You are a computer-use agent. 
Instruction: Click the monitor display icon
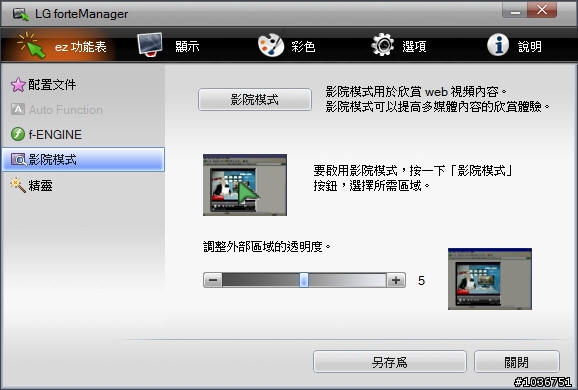(150, 45)
